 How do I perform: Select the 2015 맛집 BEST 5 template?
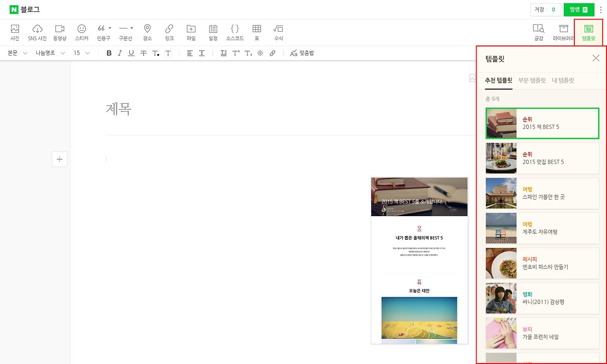coord(543,158)
